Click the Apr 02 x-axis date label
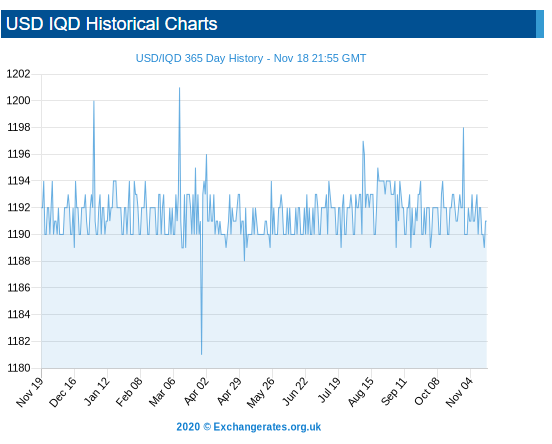This screenshot has width=552, height=444. pos(196,391)
